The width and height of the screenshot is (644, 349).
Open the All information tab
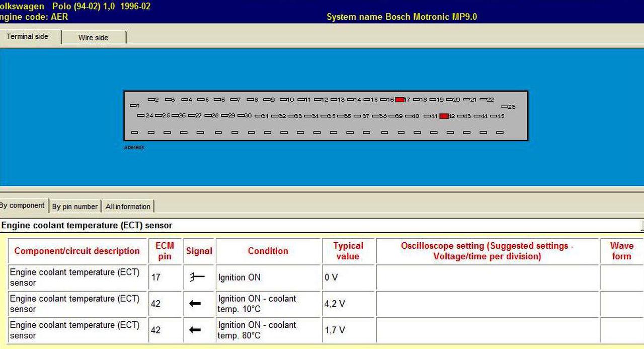click(x=128, y=206)
